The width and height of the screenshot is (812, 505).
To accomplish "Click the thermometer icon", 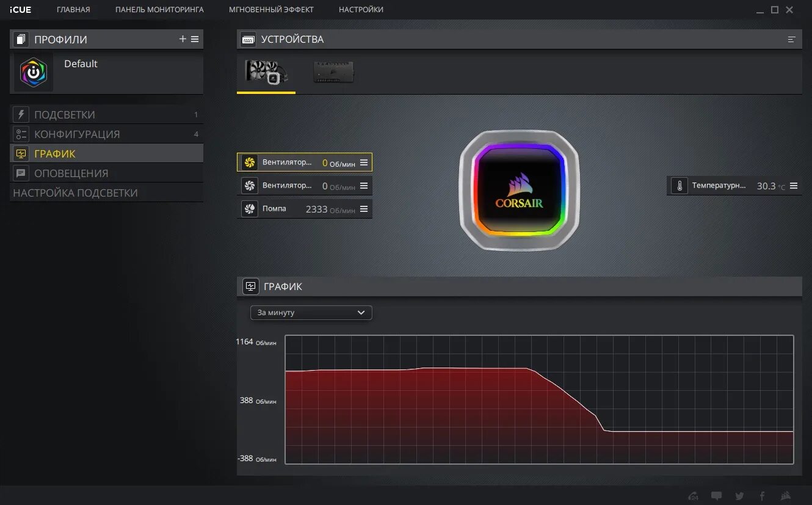I will tap(680, 186).
